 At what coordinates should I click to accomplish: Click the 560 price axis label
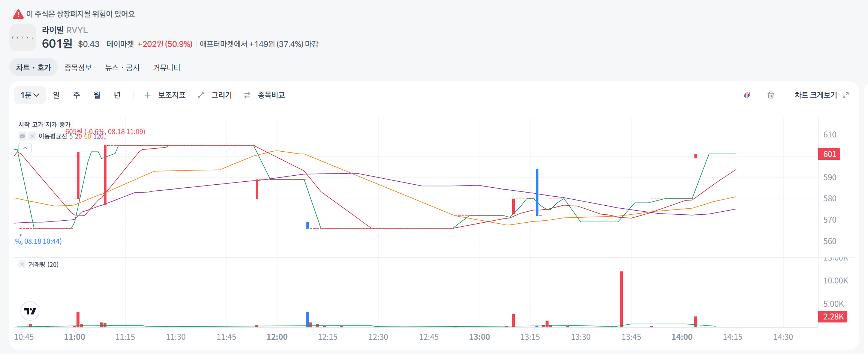pos(830,241)
